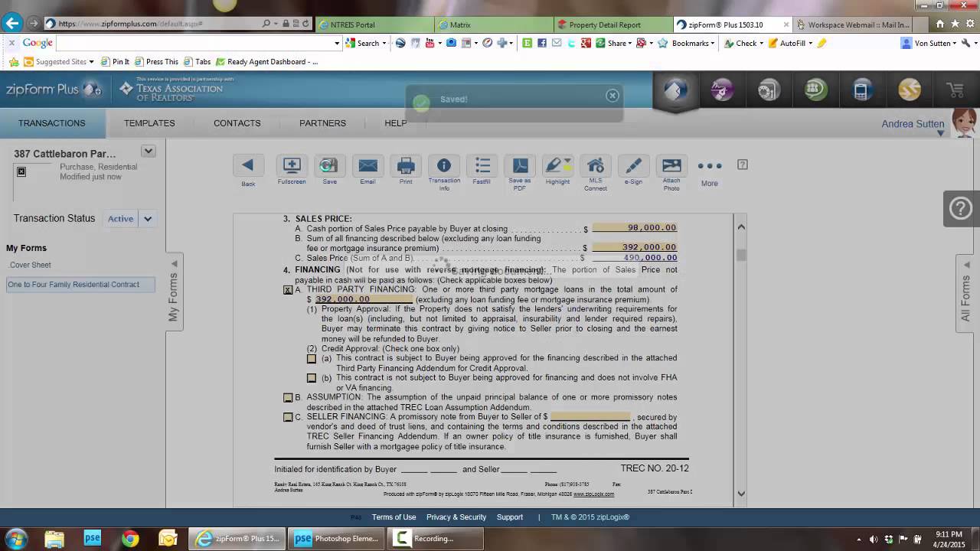Click the mobile phone app icon in header
980x551 pixels.
coord(861,91)
